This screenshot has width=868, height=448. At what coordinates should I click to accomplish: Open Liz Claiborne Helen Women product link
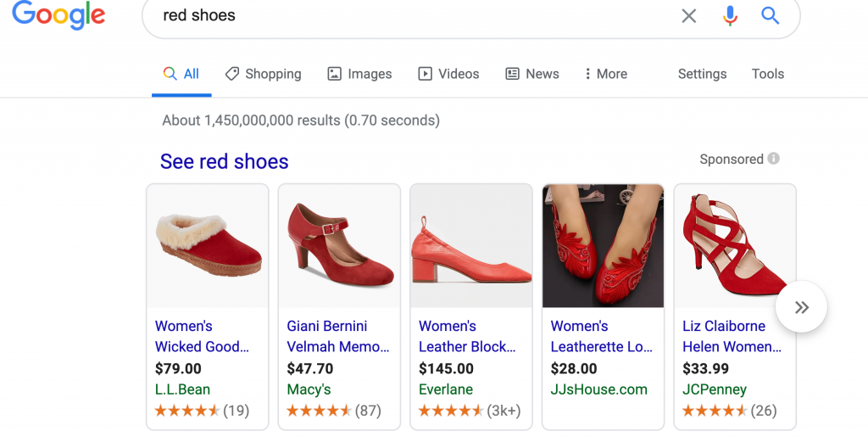point(732,336)
